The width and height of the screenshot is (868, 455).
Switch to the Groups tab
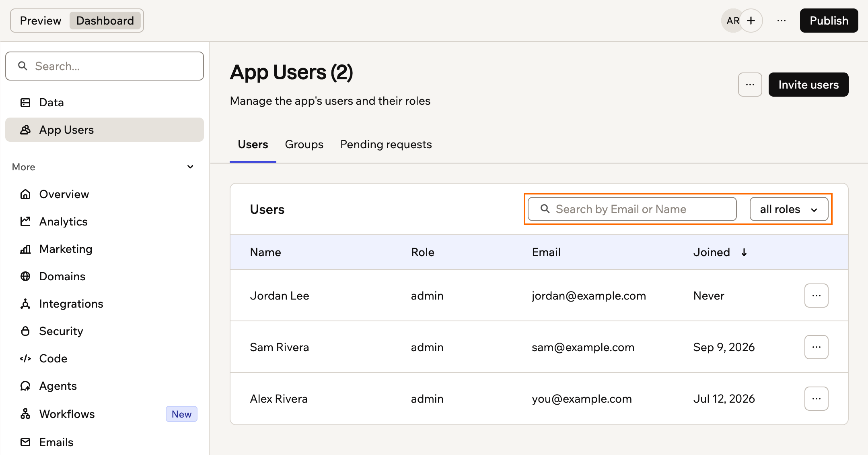pyautogui.click(x=304, y=144)
